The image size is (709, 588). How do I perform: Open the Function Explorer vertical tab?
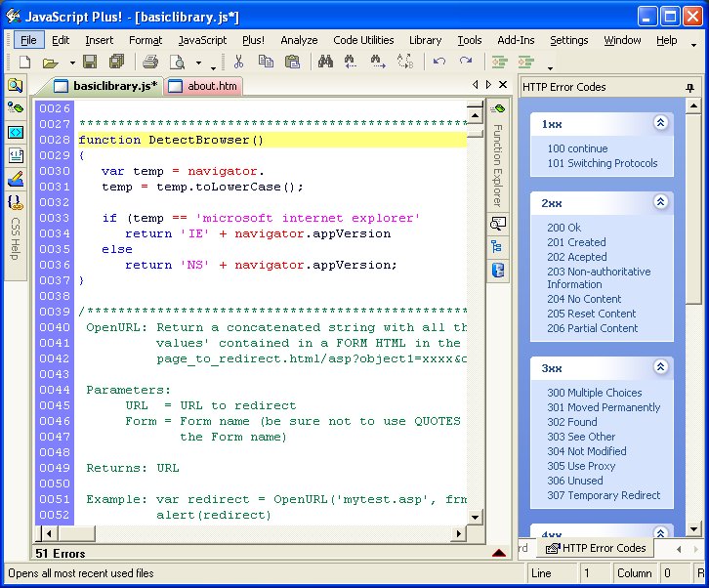click(497, 165)
